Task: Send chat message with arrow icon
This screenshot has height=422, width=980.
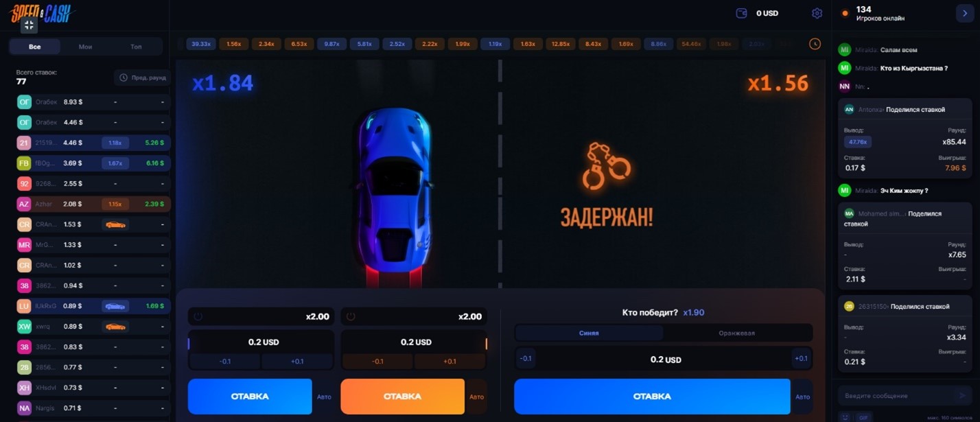Action: [x=962, y=396]
